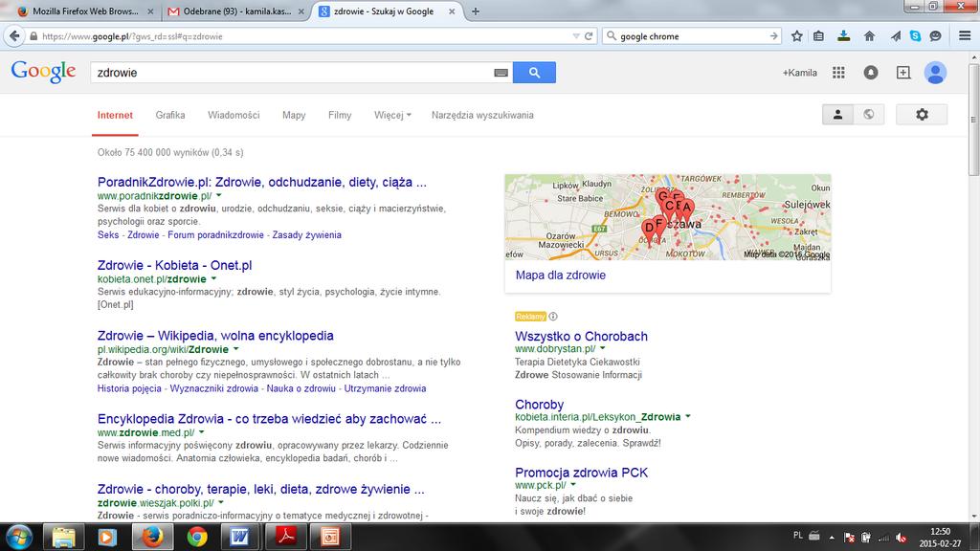This screenshot has width=980, height=551.
Task: Open new tab with plus button
Action: click(476, 11)
